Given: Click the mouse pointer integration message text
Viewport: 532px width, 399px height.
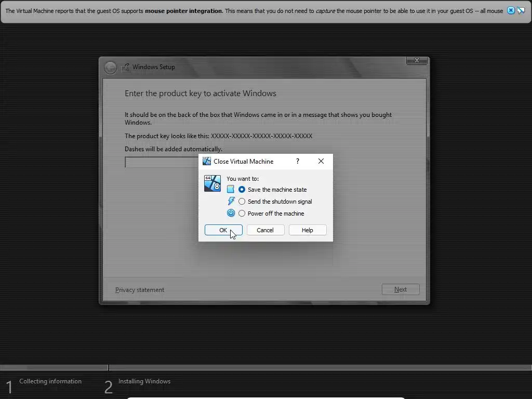Looking at the screenshot, I should point(254,11).
